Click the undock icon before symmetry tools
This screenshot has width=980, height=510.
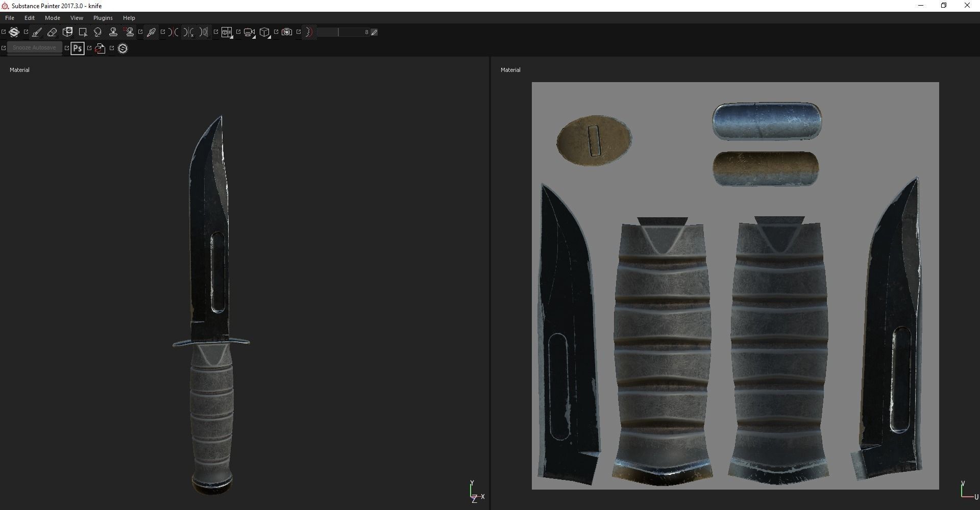[163, 32]
